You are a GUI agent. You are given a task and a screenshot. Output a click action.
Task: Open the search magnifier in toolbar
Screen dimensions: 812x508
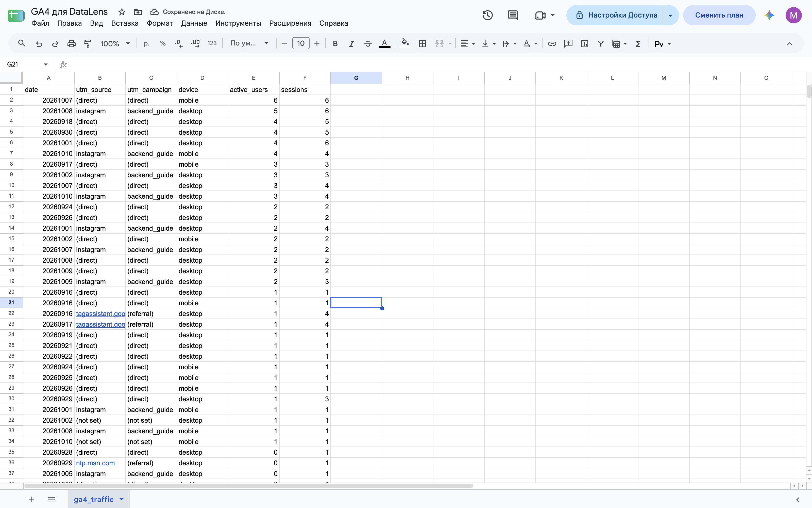click(22, 43)
